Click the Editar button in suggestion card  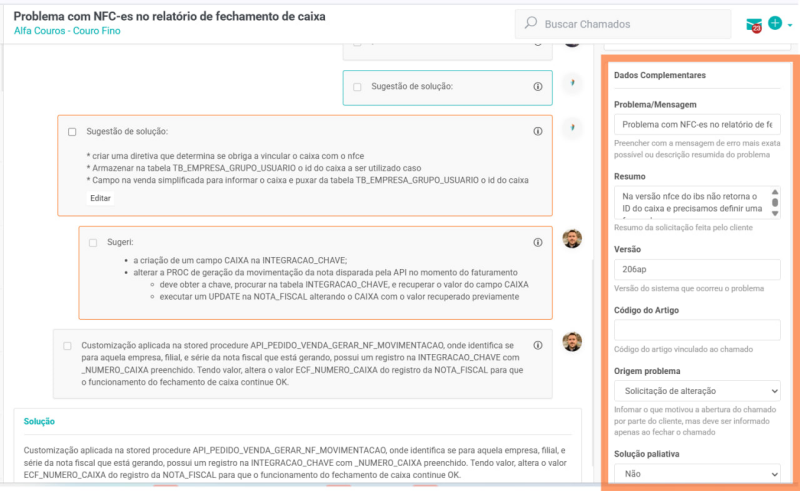point(100,198)
